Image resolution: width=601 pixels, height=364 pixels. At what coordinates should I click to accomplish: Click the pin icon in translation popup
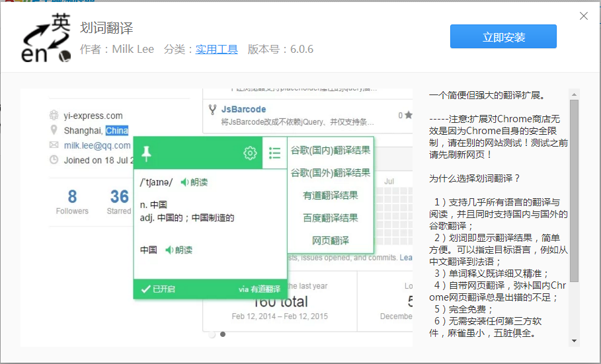tap(146, 154)
